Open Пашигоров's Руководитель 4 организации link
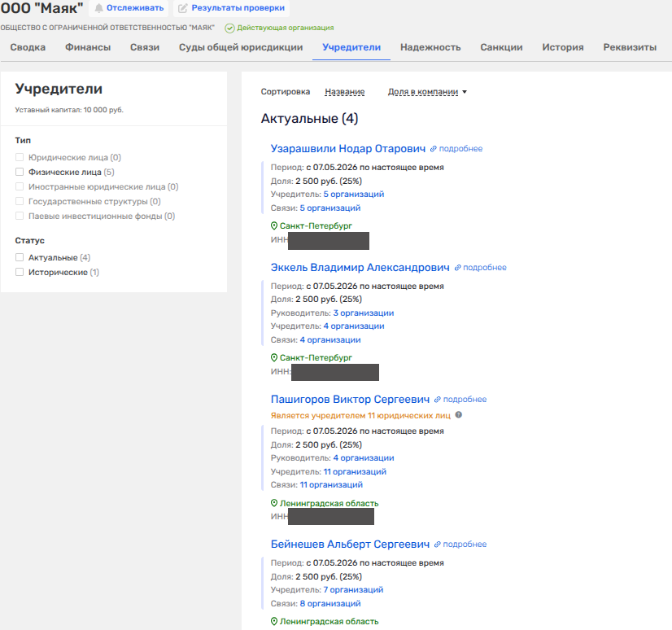The image size is (672, 630). tap(364, 458)
